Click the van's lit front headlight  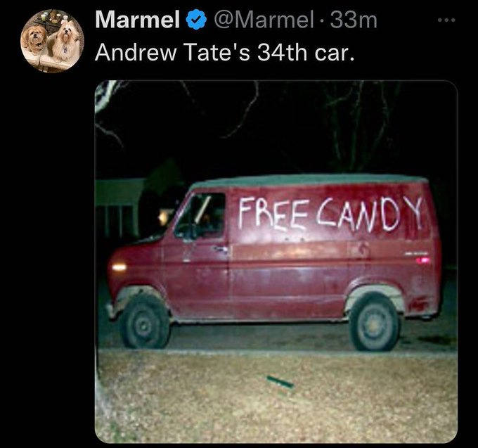[x=119, y=267]
